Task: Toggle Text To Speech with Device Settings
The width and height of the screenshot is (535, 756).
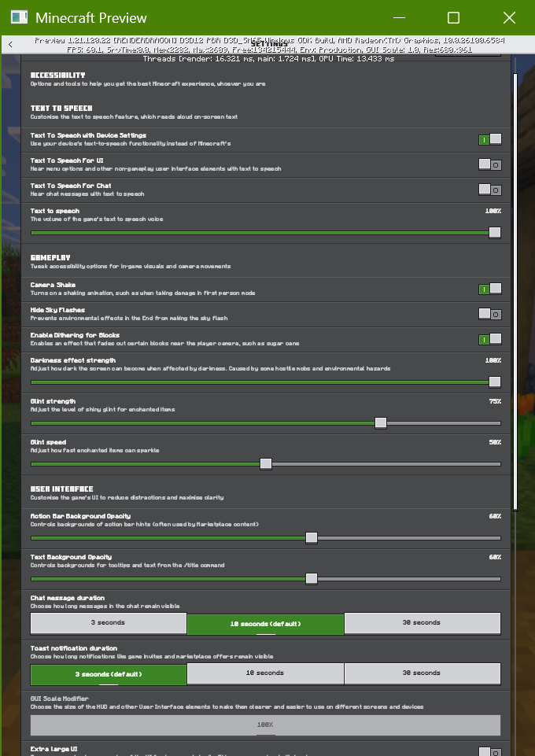Action: (489, 140)
